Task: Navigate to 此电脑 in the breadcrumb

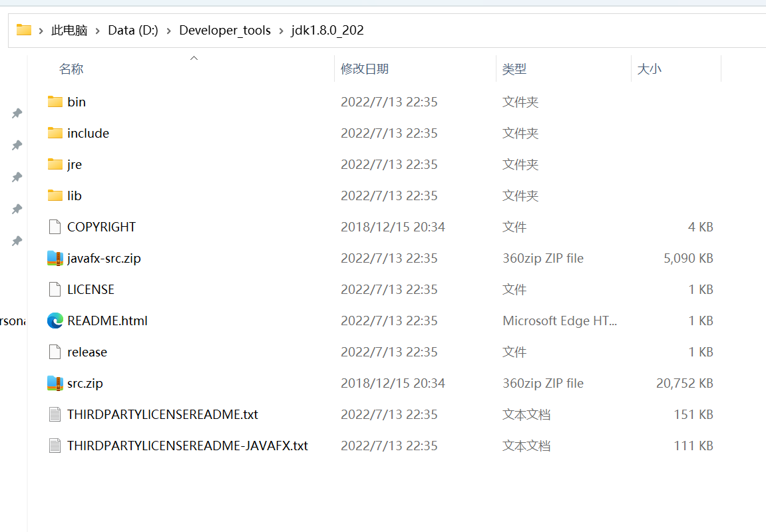Action: tap(69, 31)
